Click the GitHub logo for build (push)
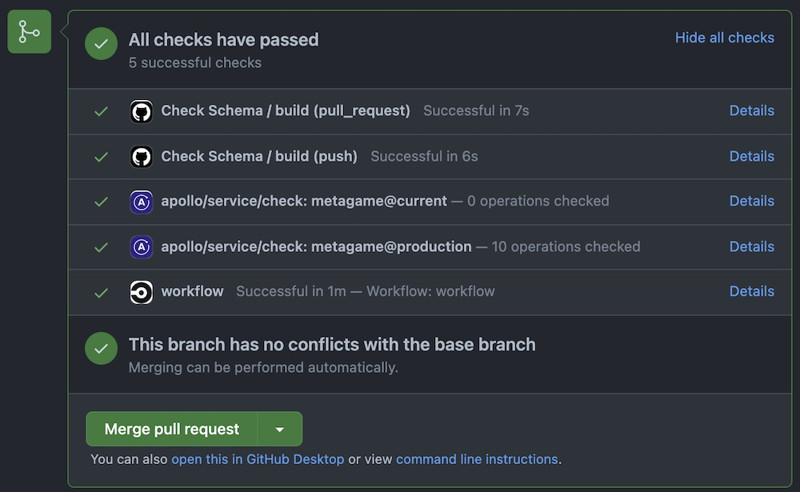 141,156
